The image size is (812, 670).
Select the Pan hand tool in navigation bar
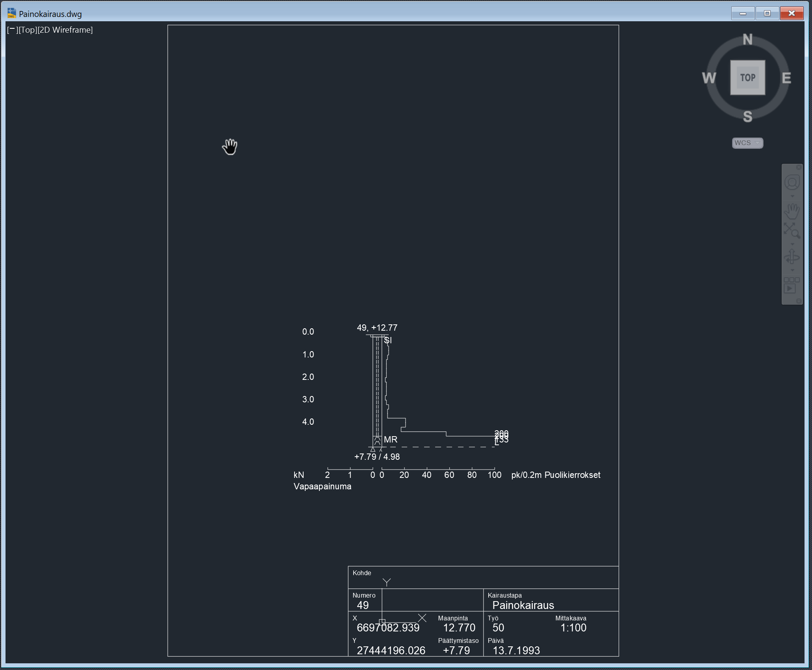pos(792,211)
